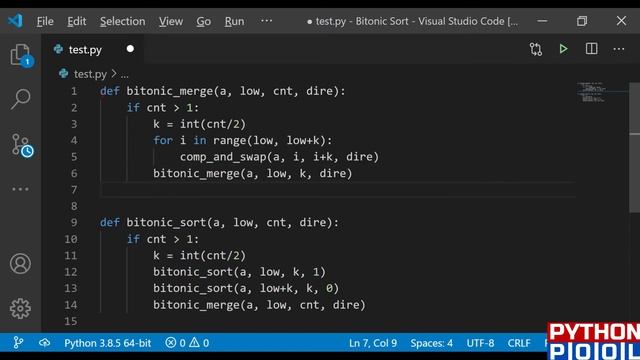Click the git branch status bar icon
Image resolution: width=640 pixels, height=360 pixels.
click(x=18, y=342)
